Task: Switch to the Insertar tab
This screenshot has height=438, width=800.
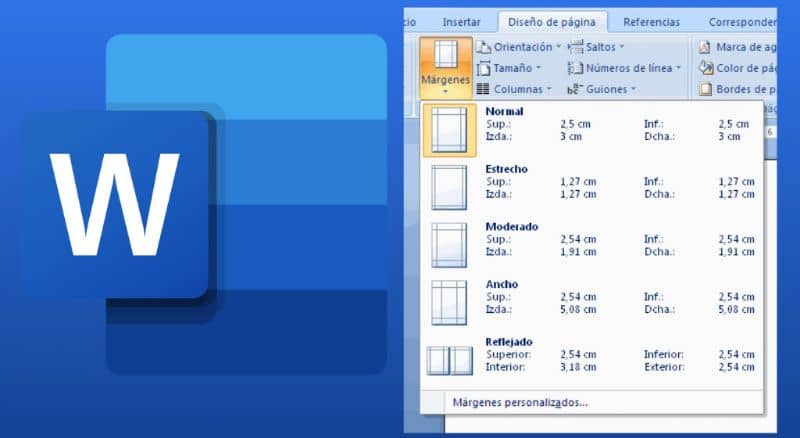Action: [x=461, y=22]
